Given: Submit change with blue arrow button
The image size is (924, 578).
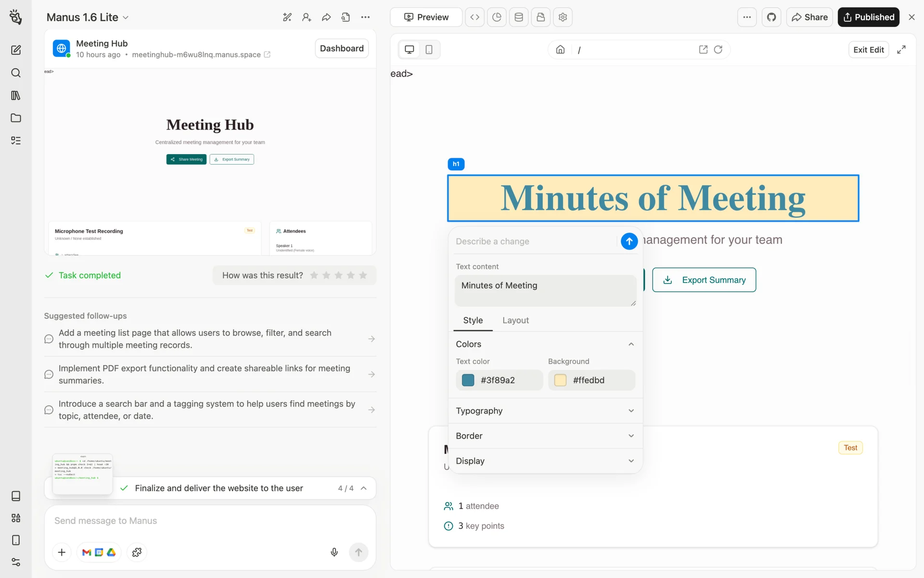Looking at the screenshot, I should [x=629, y=241].
